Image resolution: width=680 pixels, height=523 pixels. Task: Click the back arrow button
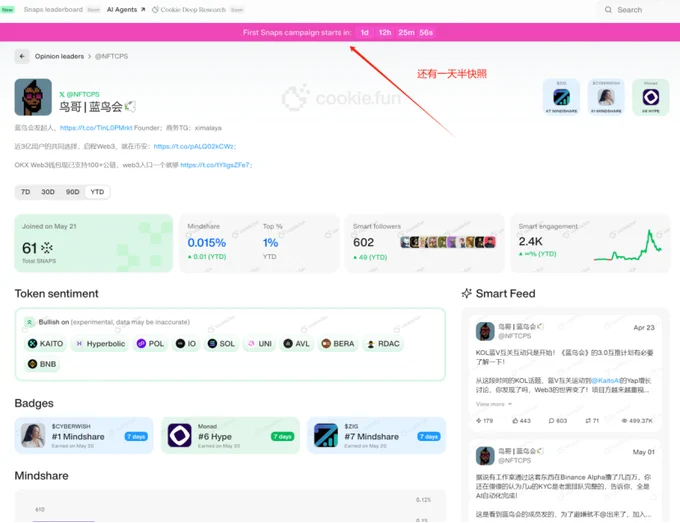tap(22, 56)
